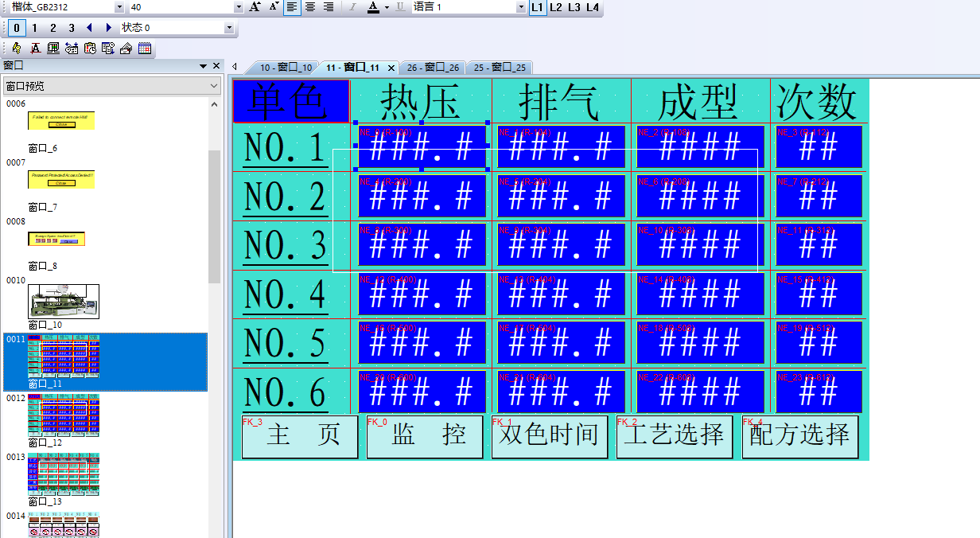Open the 窗口预览 dropdown in panel
This screenshot has height=538, width=980.
coord(214,86)
